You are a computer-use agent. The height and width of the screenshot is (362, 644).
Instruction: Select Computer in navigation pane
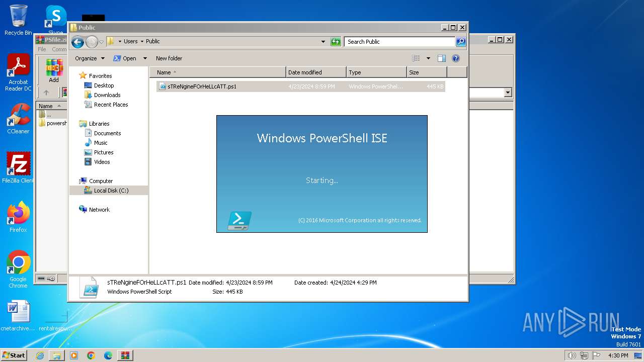tap(101, 181)
